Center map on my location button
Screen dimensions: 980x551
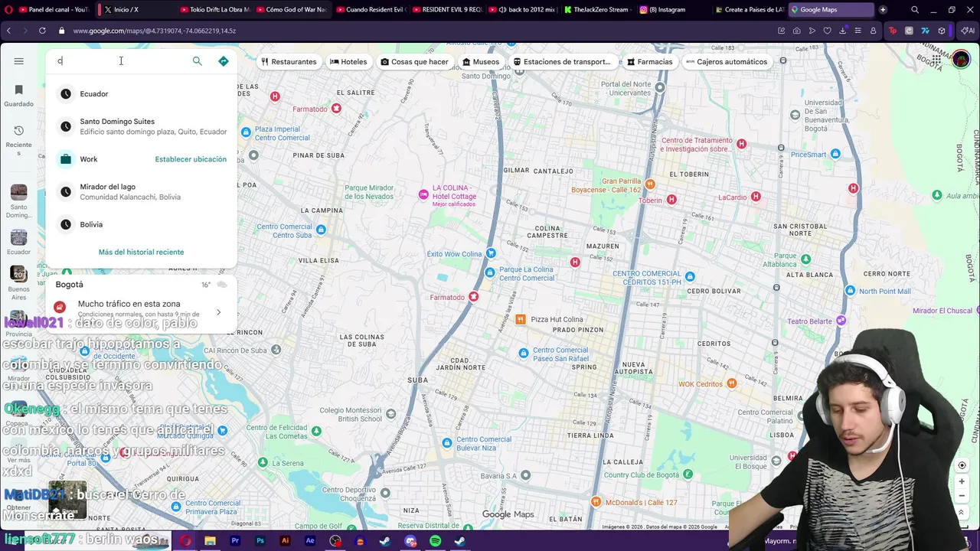[x=962, y=465]
